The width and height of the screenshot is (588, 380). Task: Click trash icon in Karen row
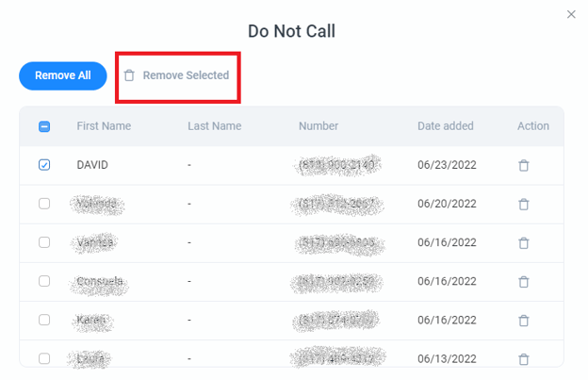coord(524,320)
